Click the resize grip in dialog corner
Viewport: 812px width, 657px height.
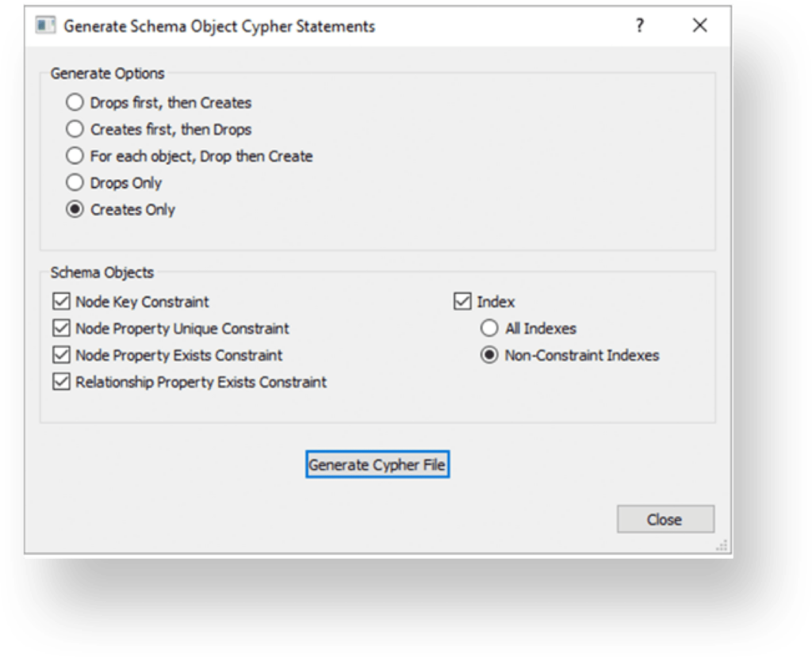tap(722, 546)
